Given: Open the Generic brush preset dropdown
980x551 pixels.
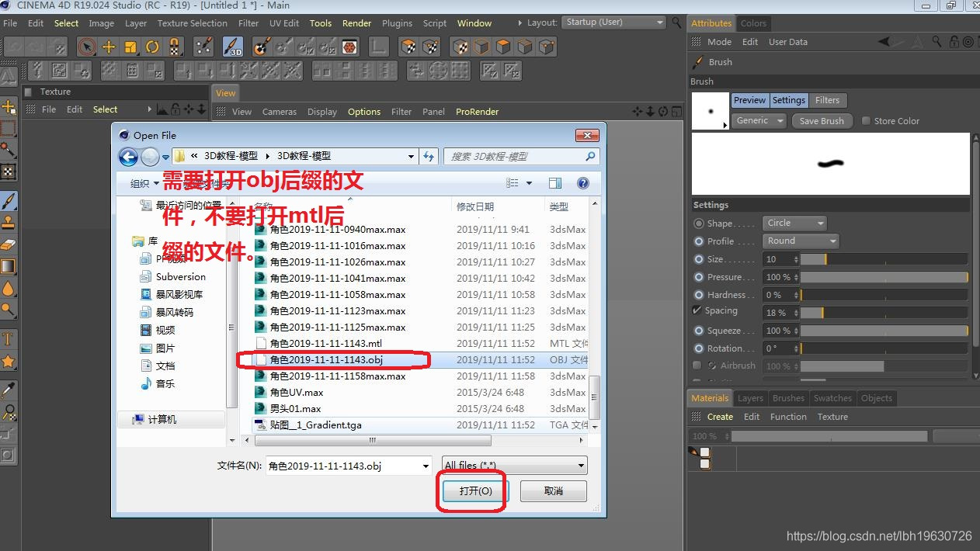Looking at the screenshot, I should click(x=759, y=121).
